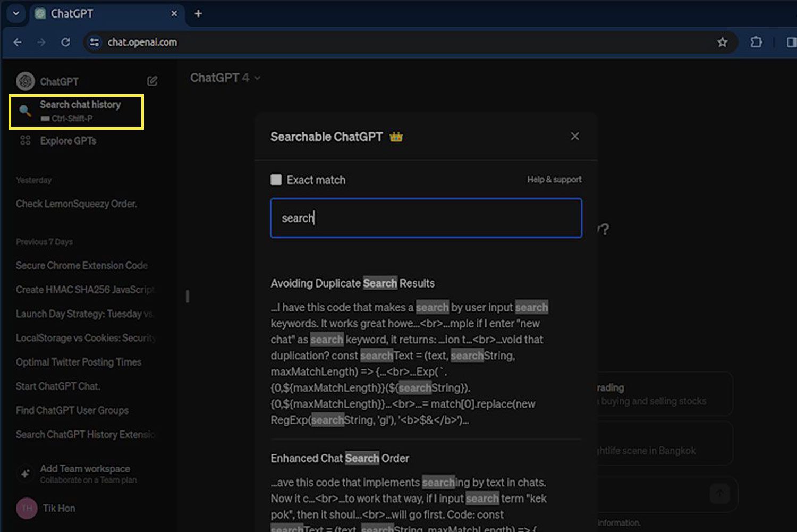Open Explore GPTs grid icon
Viewport: 797px width, 532px height.
pyautogui.click(x=25, y=141)
